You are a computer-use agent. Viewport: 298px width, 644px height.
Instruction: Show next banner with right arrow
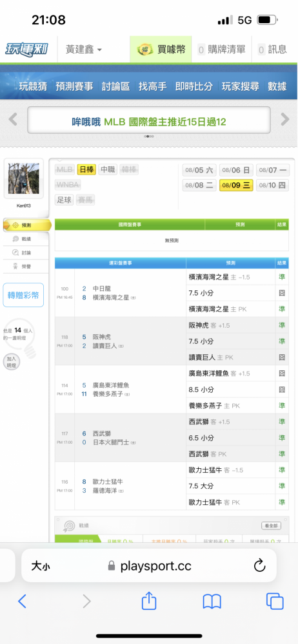point(285,120)
